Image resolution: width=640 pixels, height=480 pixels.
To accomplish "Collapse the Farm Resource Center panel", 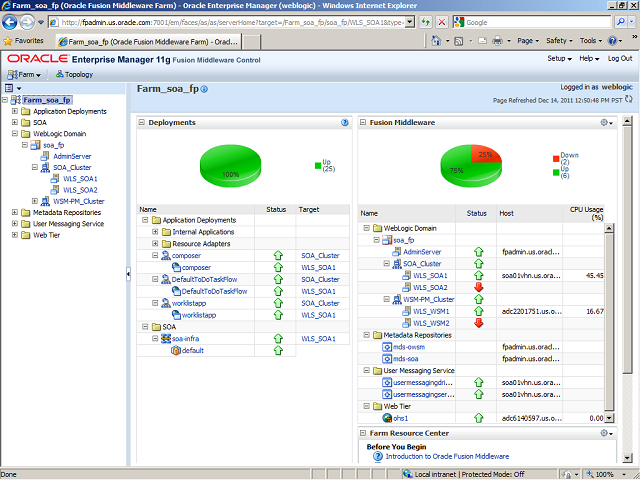I will coord(363,433).
